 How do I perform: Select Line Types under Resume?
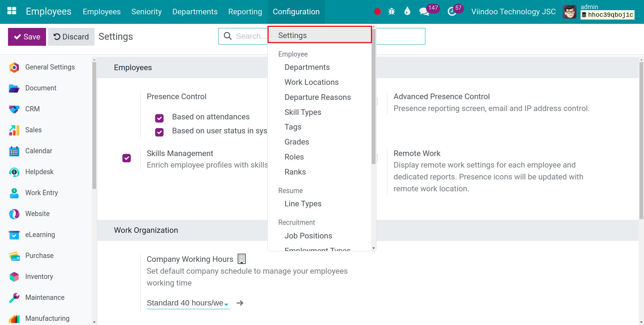pyautogui.click(x=303, y=204)
